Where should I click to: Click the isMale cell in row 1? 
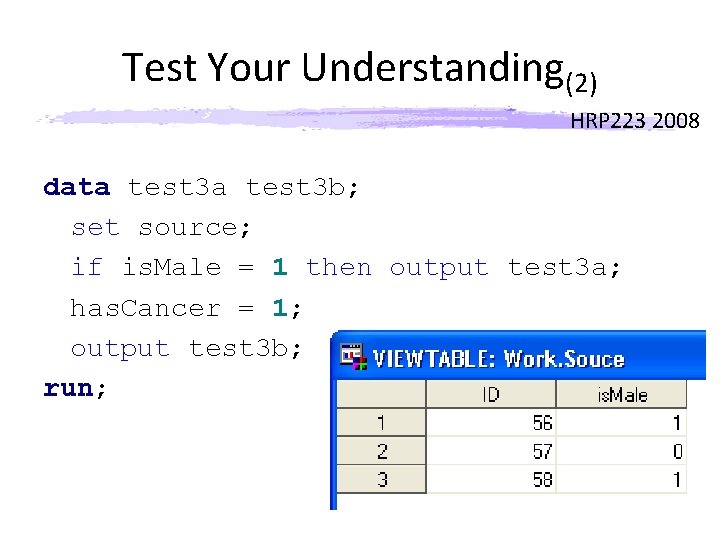click(622, 423)
